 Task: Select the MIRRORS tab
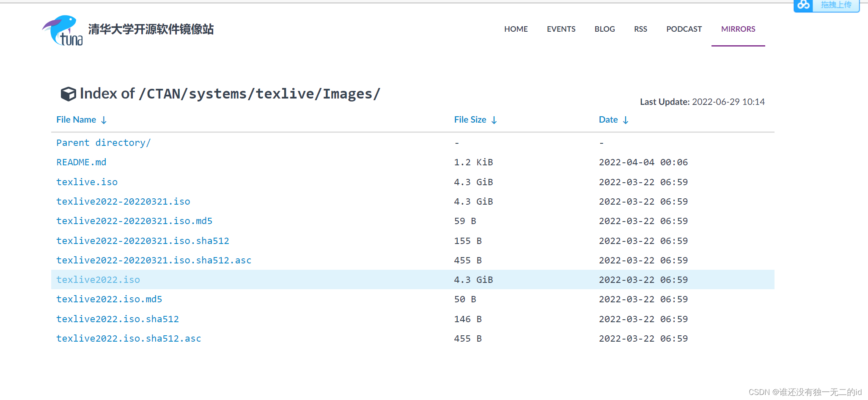point(738,29)
